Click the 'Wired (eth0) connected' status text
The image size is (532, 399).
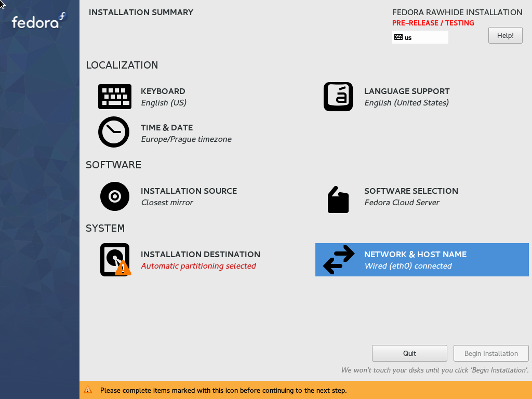click(x=408, y=266)
